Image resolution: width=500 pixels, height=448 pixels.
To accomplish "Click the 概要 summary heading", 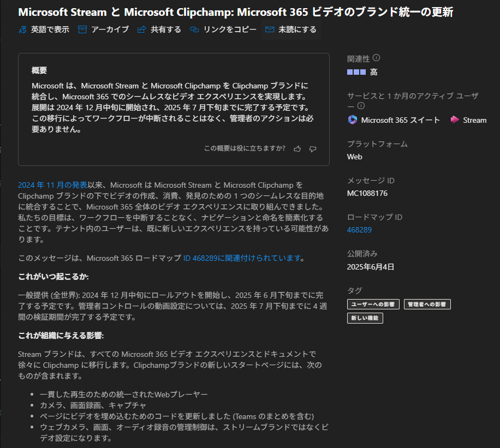I will 39,70.
